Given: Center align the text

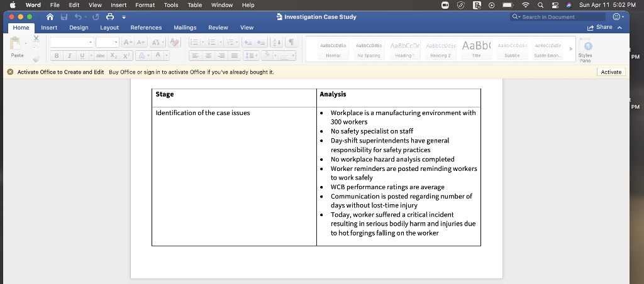Looking at the screenshot, I should coord(208,56).
